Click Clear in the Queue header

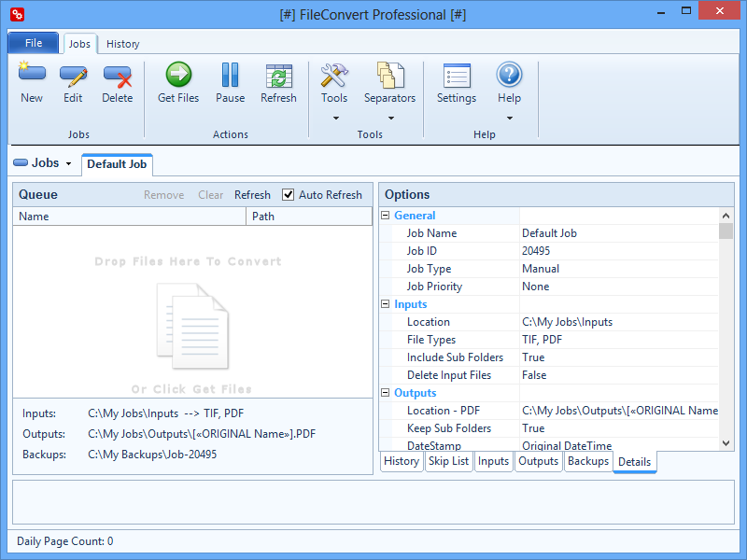211,195
